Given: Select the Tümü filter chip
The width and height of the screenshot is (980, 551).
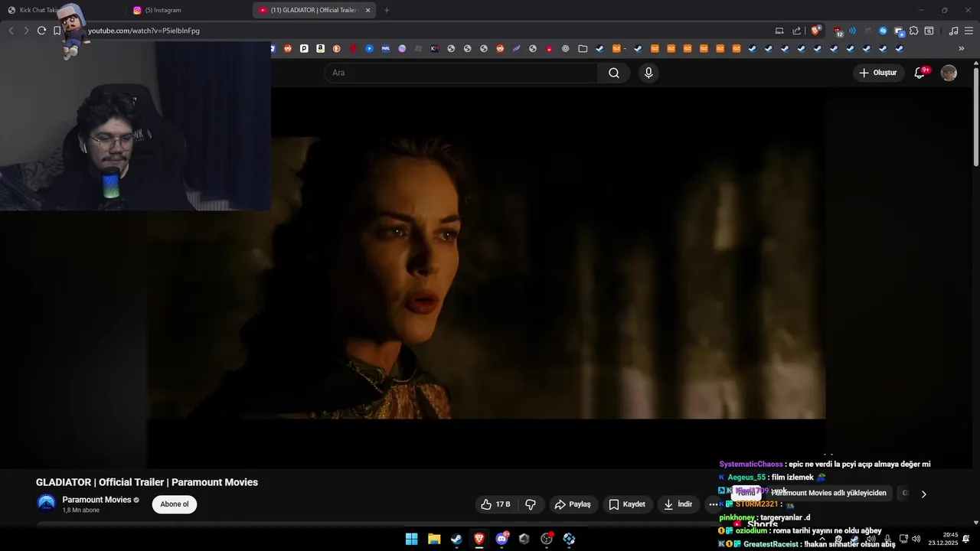Looking at the screenshot, I should [746, 493].
